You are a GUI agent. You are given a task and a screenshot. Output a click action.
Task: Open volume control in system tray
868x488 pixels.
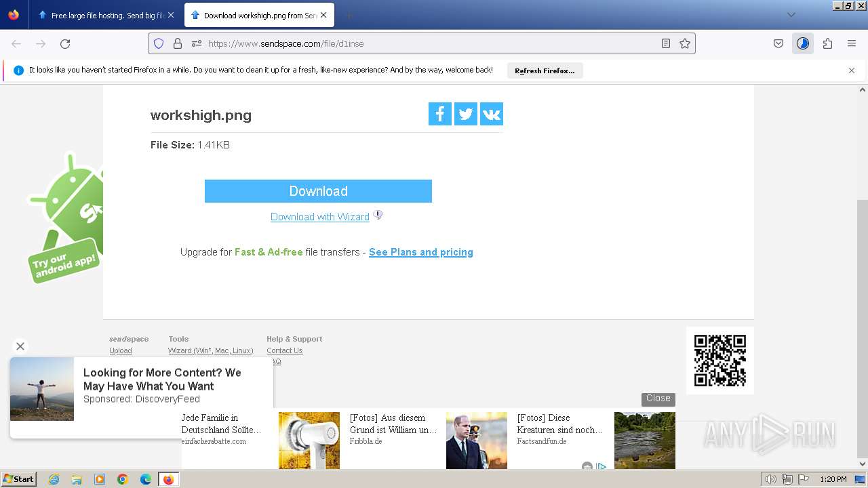click(770, 479)
